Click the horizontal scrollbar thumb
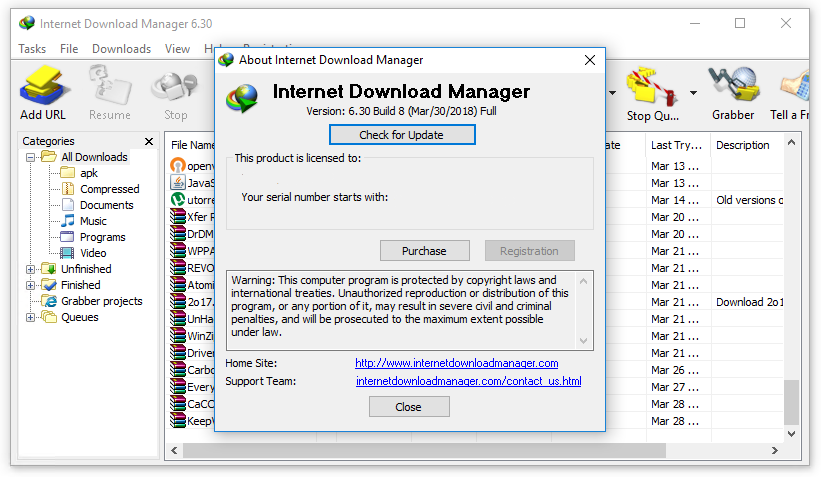The height and width of the screenshot is (477, 821). click(x=424, y=450)
